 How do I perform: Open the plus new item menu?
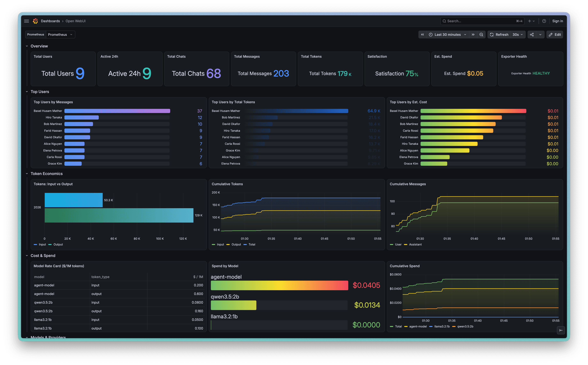tap(531, 21)
